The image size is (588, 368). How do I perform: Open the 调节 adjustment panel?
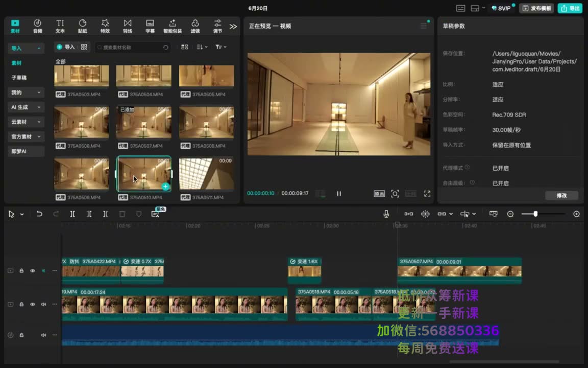click(x=217, y=26)
